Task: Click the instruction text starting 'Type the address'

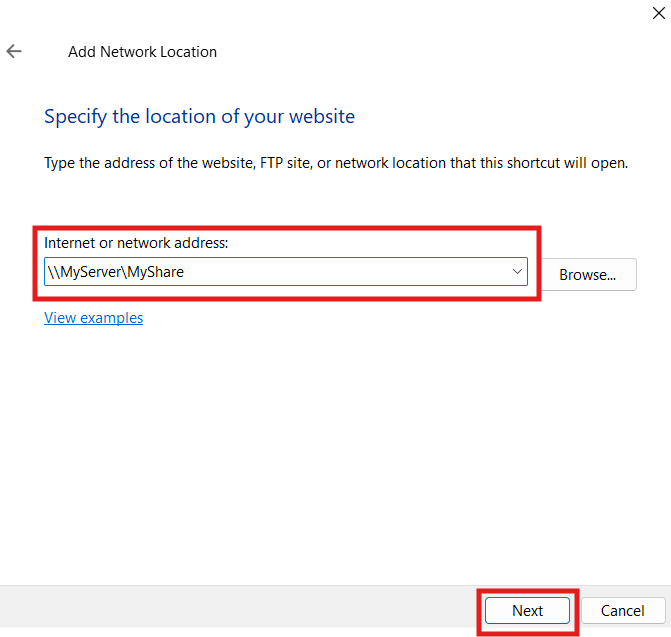Action: click(335, 163)
